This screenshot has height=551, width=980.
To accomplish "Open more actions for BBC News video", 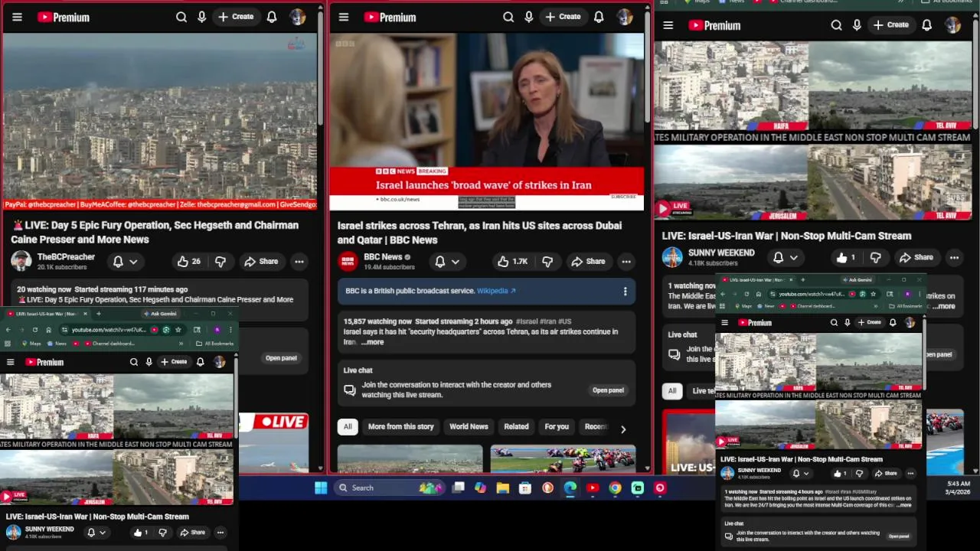I will [626, 262].
